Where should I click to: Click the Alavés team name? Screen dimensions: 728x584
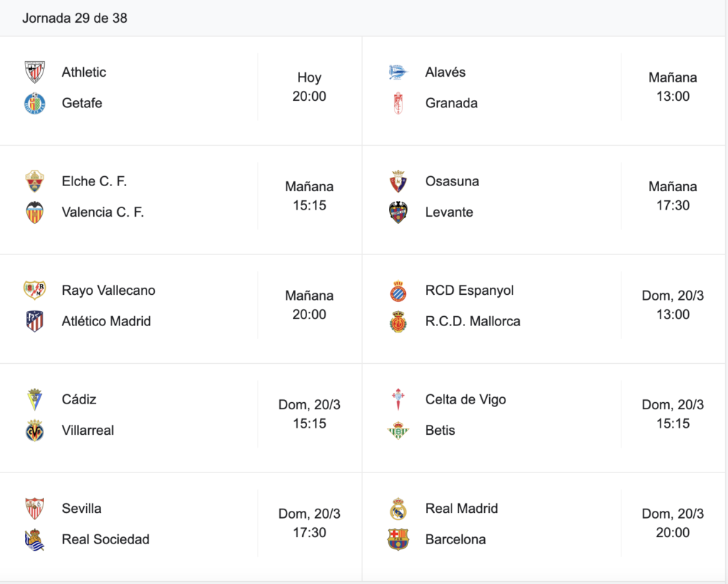click(445, 72)
